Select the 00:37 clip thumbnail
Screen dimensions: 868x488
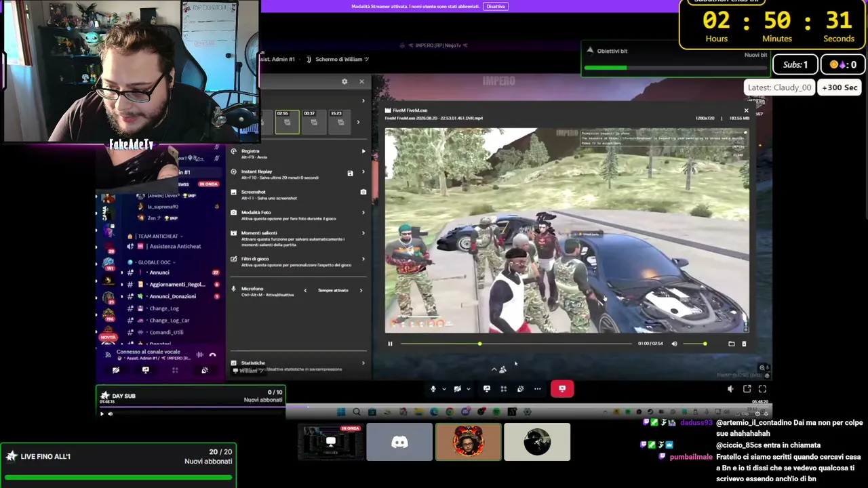tap(313, 121)
